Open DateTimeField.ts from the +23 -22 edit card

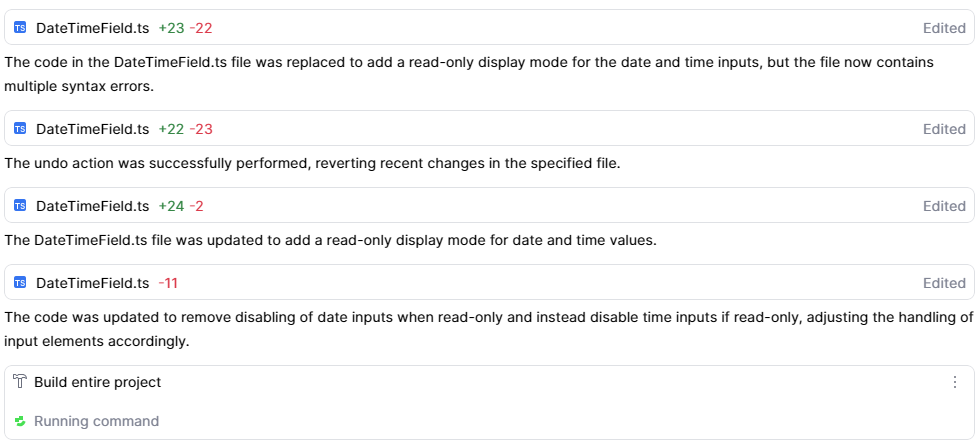coord(92,29)
